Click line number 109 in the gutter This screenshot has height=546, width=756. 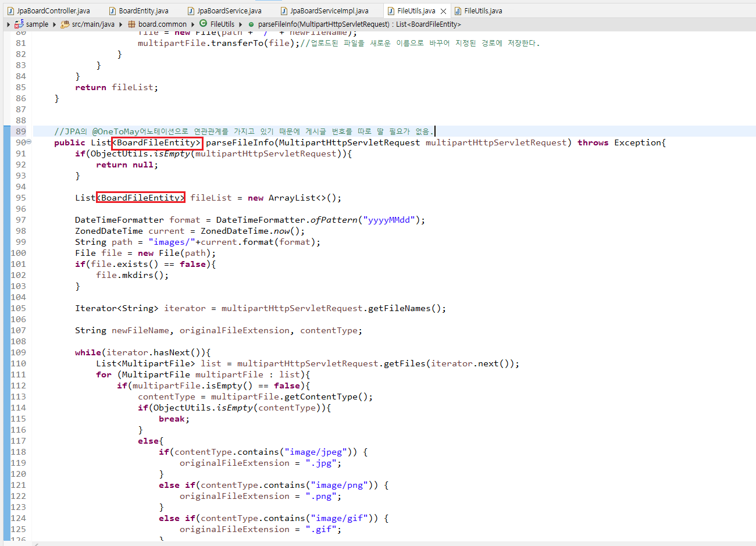click(19, 352)
